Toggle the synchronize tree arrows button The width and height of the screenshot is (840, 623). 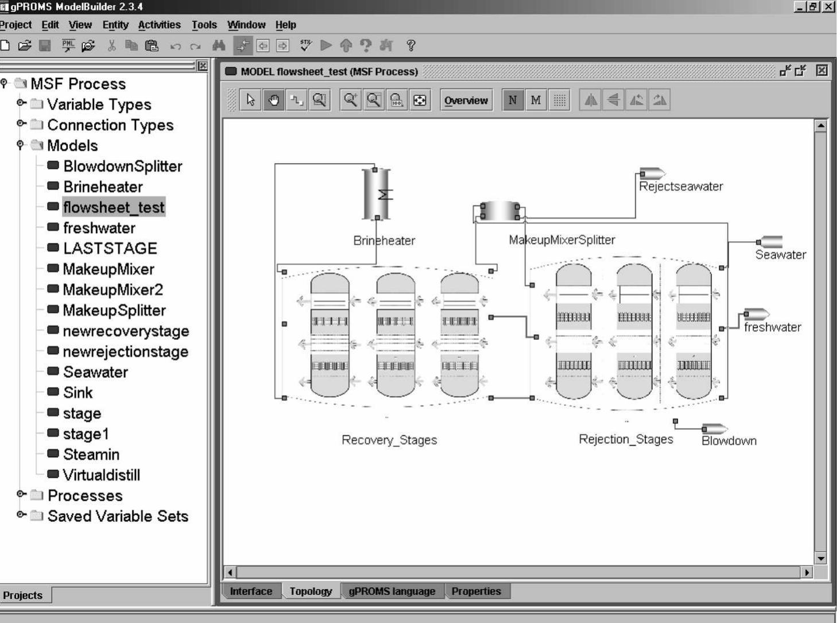(x=243, y=45)
